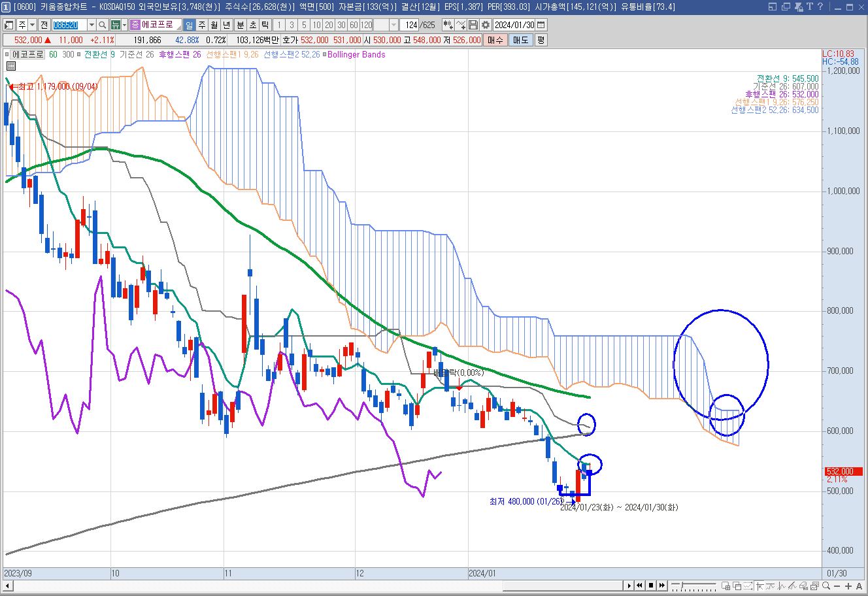Select the 120 interval button
The height and width of the screenshot is (596, 868).
(366, 25)
